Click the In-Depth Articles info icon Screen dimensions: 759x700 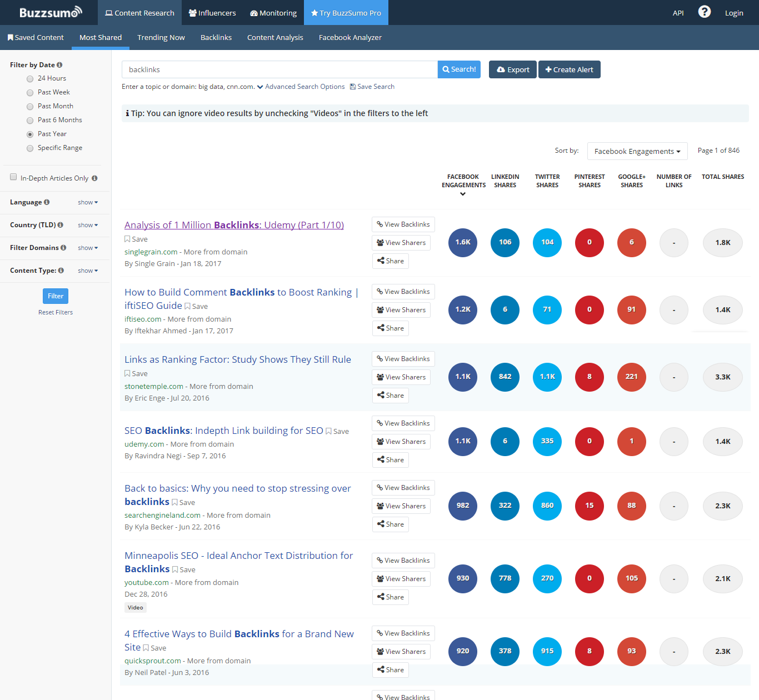94,178
